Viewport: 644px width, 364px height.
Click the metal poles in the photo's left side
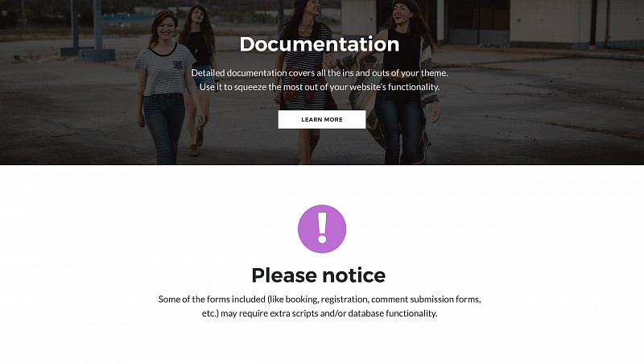pyautogui.click(x=87, y=31)
